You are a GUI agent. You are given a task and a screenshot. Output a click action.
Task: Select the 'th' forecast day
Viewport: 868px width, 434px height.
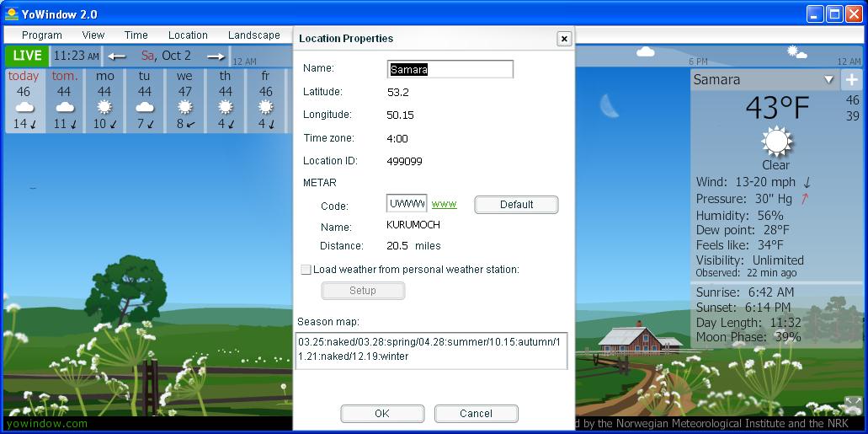click(226, 100)
